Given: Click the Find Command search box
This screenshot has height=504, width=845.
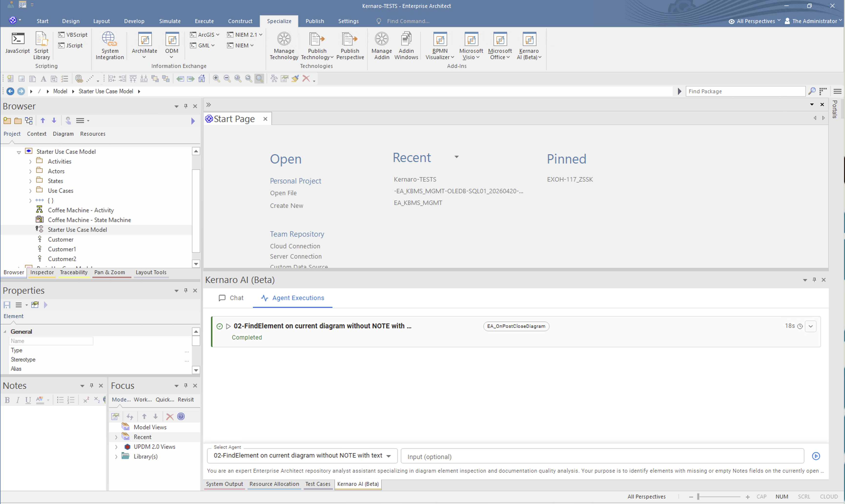Looking at the screenshot, I should coord(408,21).
